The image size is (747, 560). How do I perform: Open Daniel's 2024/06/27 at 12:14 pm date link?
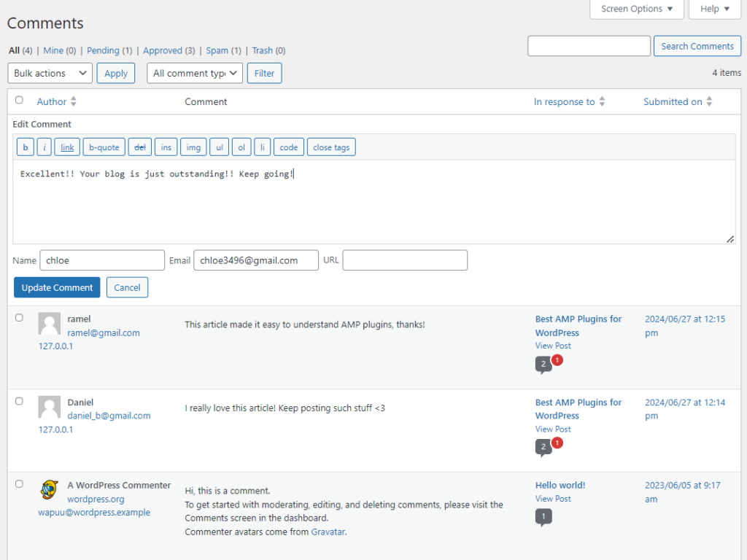coord(685,408)
